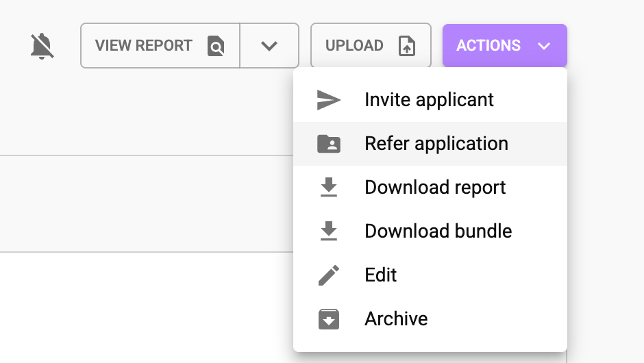
Task: Click the magnifier document icon in View Report
Action: tap(216, 46)
